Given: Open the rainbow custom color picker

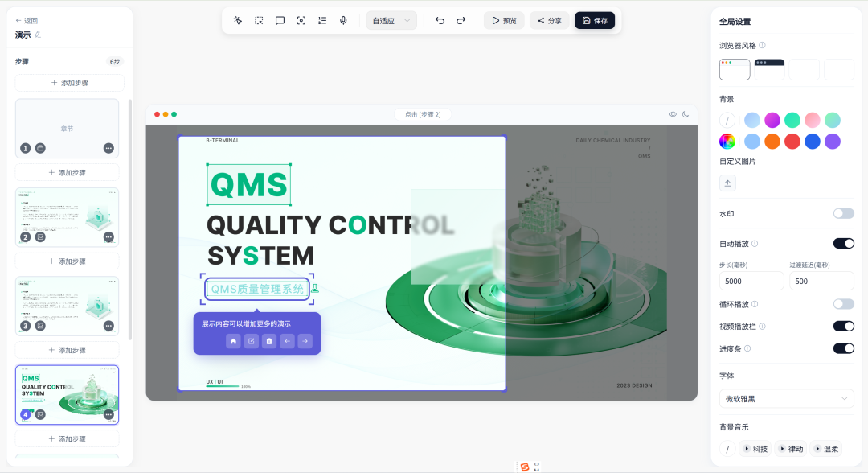Looking at the screenshot, I should click(727, 142).
